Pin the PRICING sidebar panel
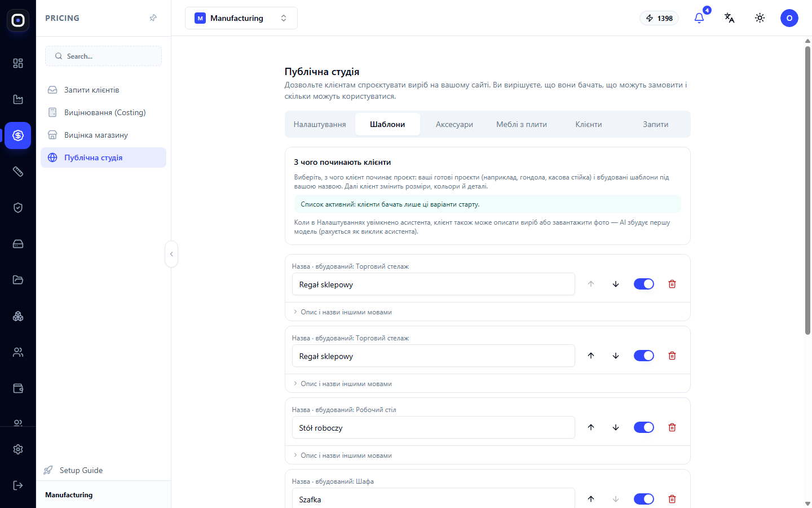 point(153,18)
